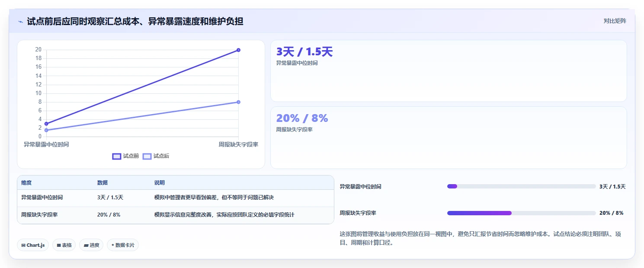
Task: Click the 数据 column header
Action: [103, 183]
